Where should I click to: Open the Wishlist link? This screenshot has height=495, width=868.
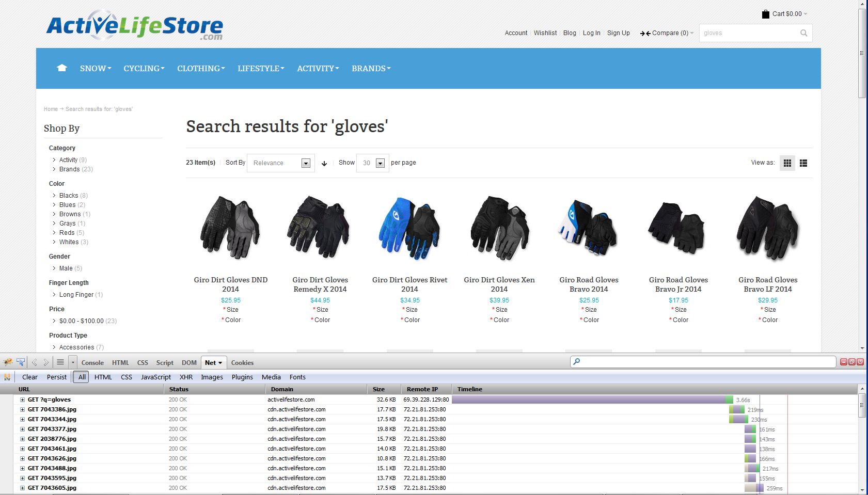tap(545, 33)
